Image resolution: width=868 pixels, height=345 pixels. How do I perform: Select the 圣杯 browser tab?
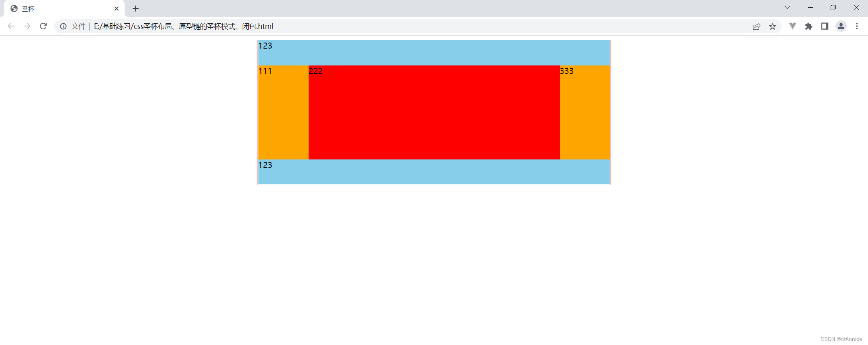(x=64, y=9)
